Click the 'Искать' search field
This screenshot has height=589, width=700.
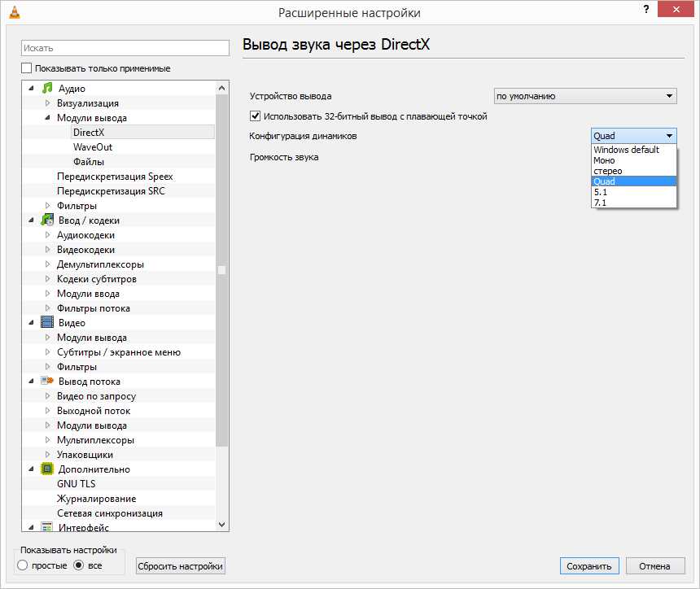125,49
